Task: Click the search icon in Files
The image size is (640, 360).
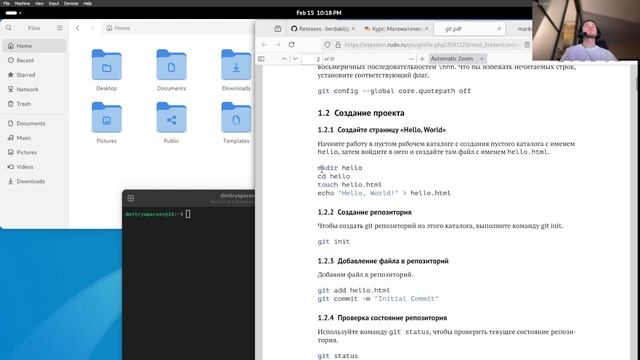Action: [x=9, y=28]
